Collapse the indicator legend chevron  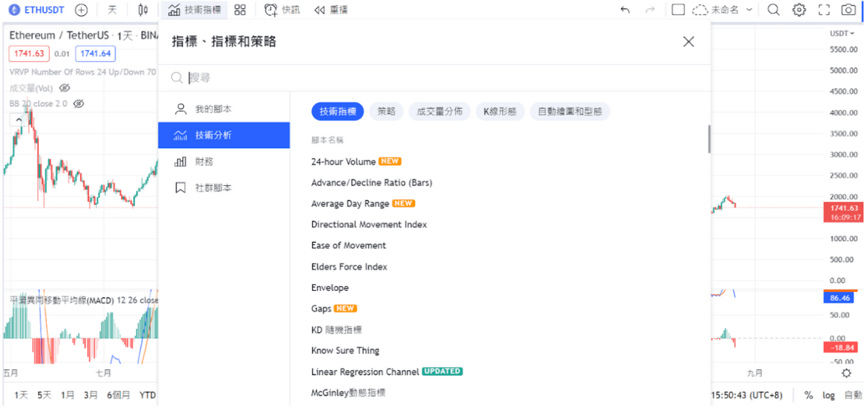coord(18,120)
